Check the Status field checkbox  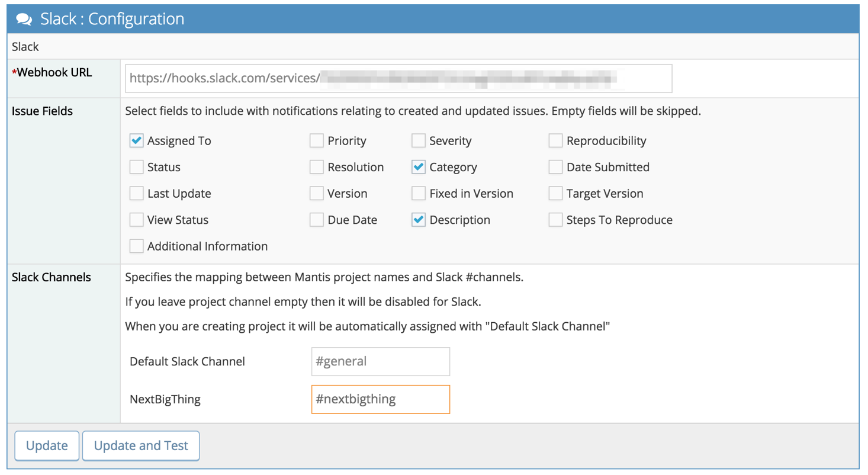click(x=137, y=167)
